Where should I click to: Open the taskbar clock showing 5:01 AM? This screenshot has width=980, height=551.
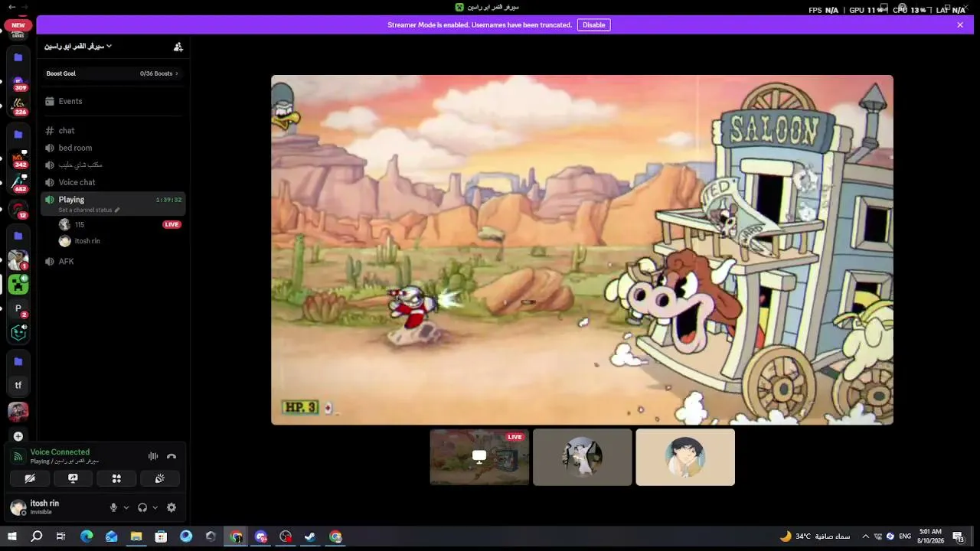pyautogui.click(x=930, y=536)
